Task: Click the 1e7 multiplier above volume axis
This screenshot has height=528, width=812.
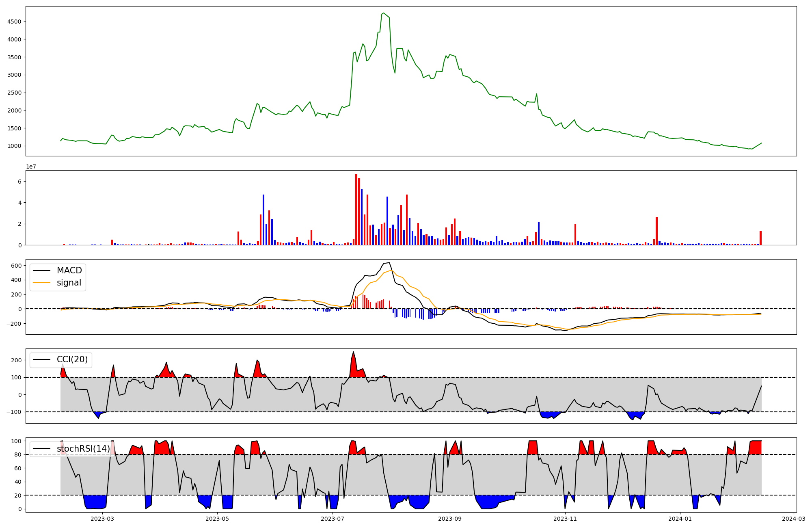Action: tap(32, 167)
